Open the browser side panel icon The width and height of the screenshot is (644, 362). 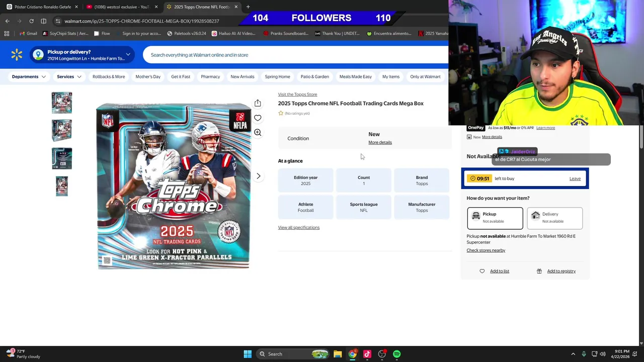click(43, 21)
